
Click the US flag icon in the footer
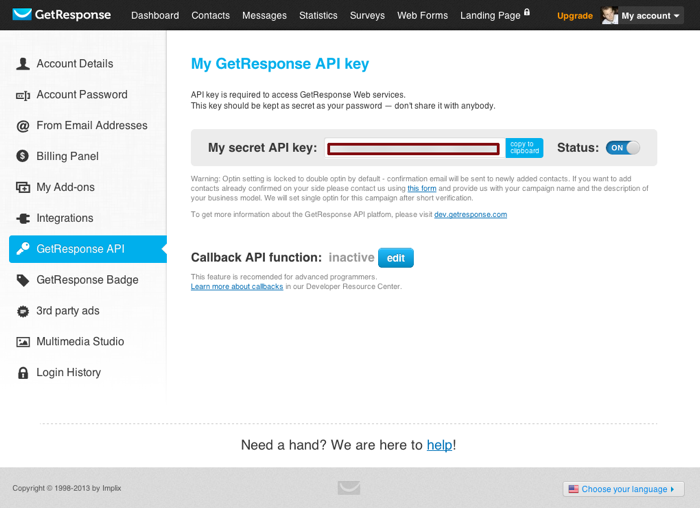click(x=574, y=489)
